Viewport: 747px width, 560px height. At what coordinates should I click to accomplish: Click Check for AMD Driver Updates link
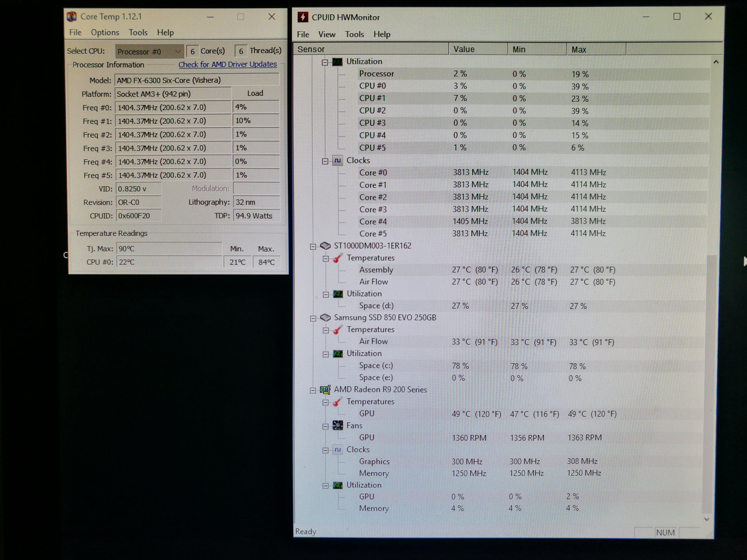227,64
